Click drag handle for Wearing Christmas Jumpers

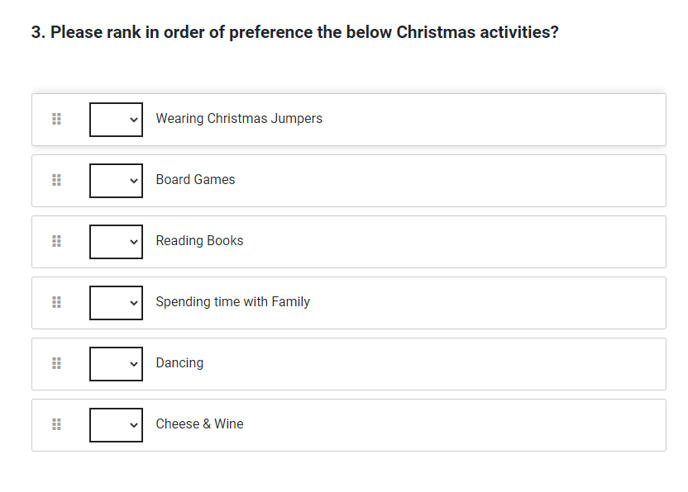pos(57,119)
